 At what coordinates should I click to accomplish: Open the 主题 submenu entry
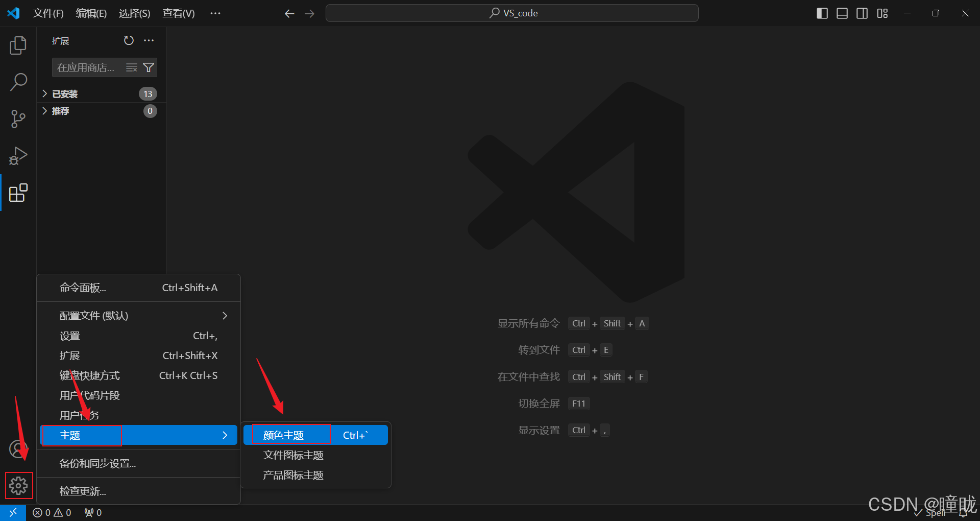click(x=138, y=435)
